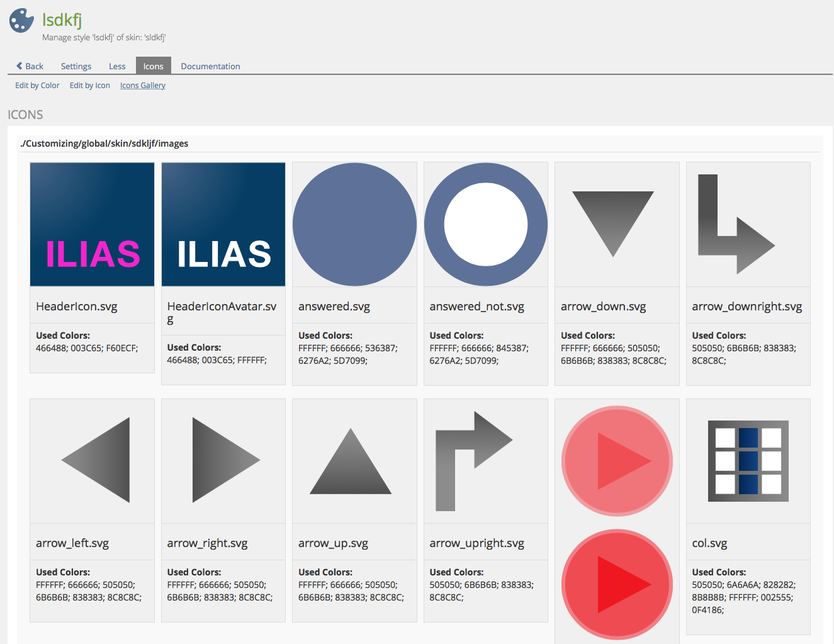Click the lighter red play button icon
This screenshot has height=644, width=834.
click(x=617, y=461)
